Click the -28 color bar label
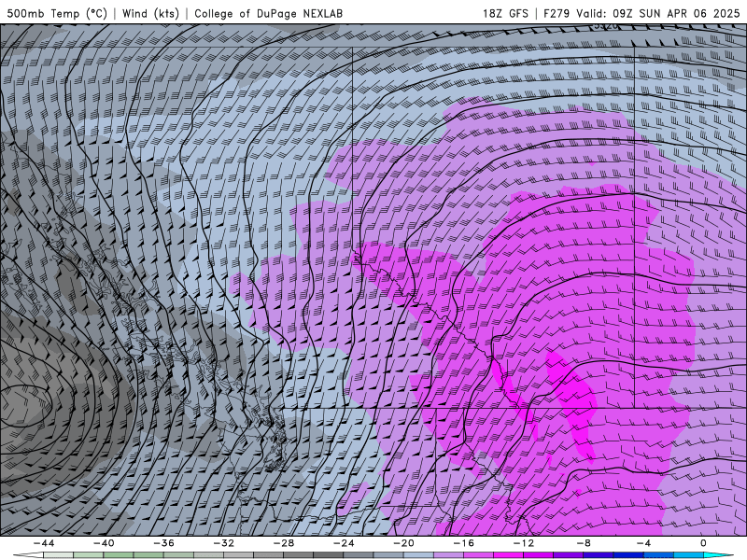The height and width of the screenshot is (560, 747). point(284,543)
